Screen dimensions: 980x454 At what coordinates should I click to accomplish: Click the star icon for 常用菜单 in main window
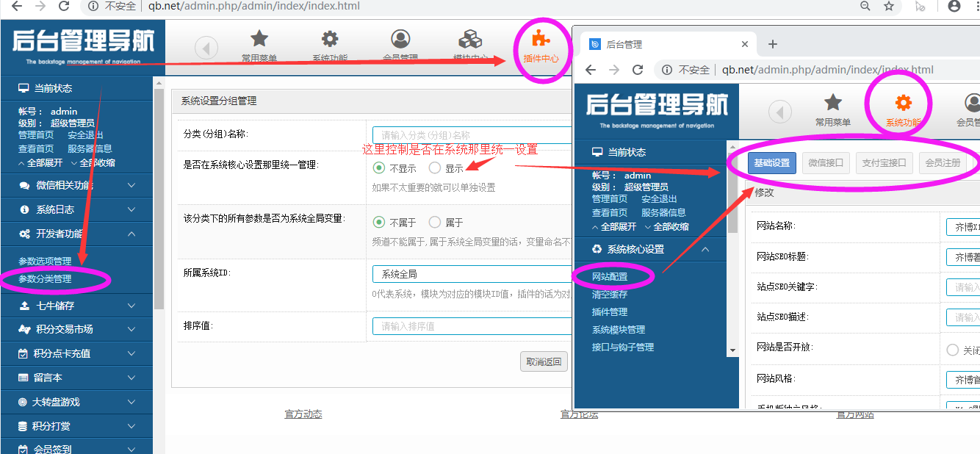[x=259, y=40]
